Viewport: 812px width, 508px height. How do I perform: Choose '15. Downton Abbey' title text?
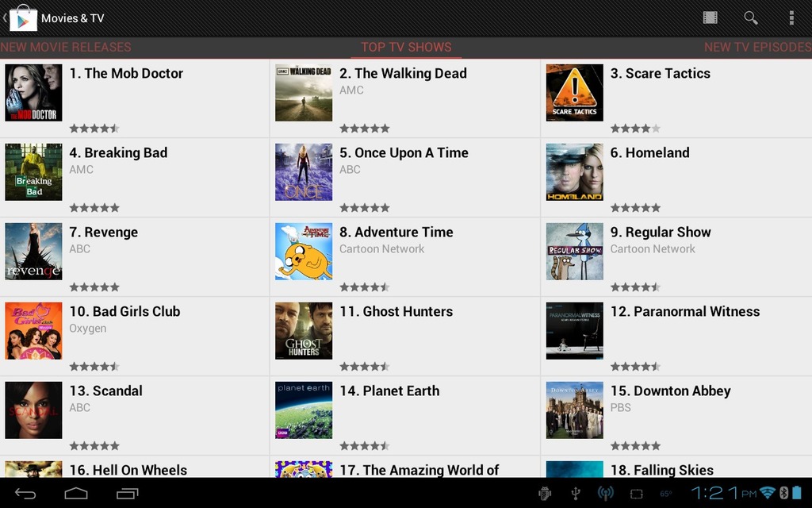click(671, 391)
